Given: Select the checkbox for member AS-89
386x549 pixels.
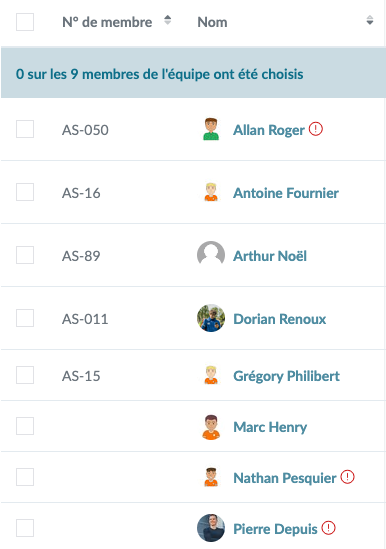Looking at the screenshot, I should click(x=25, y=255).
